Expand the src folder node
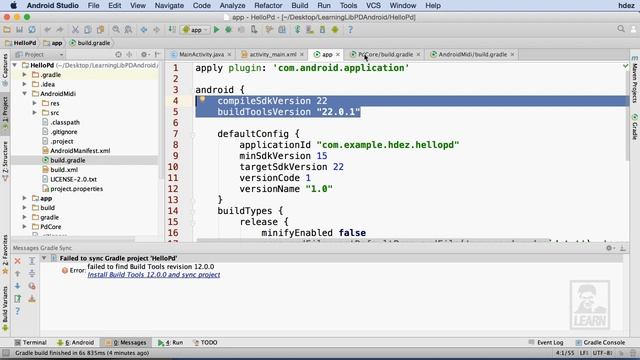Viewport: 640px width, 360px height. pos(35,113)
